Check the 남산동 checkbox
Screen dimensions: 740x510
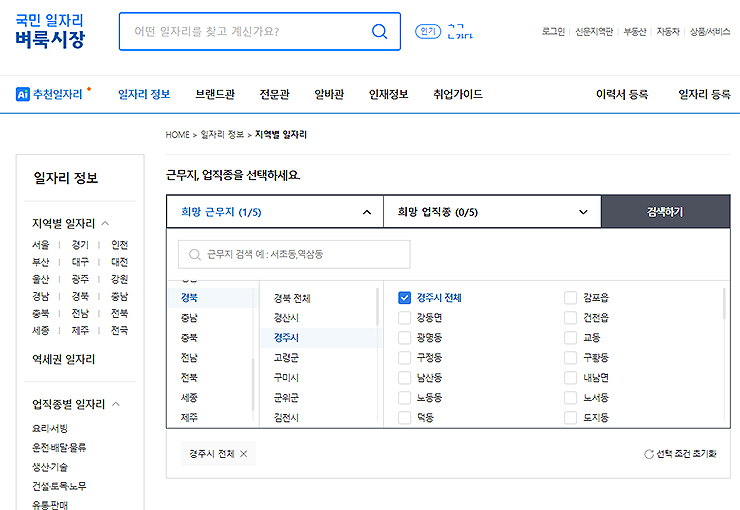[404, 377]
